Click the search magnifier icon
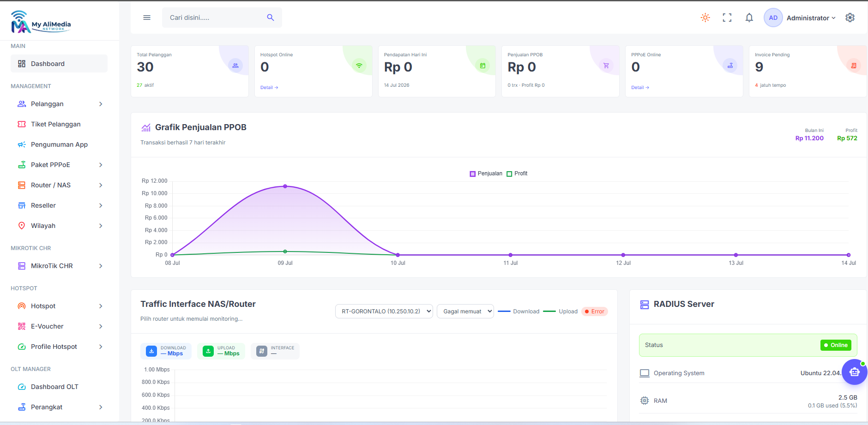The width and height of the screenshot is (868, 425). click(271, 18)
